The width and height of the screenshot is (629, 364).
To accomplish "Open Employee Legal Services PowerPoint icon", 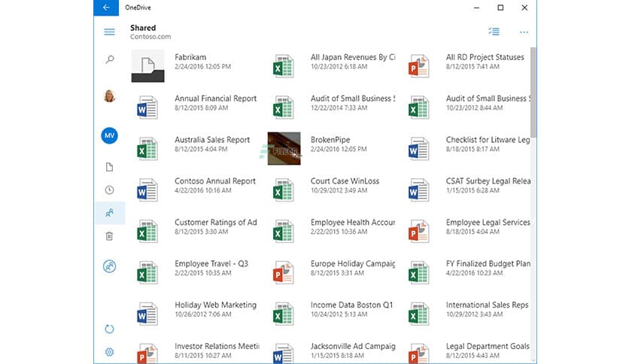I will tap(419, 232).
